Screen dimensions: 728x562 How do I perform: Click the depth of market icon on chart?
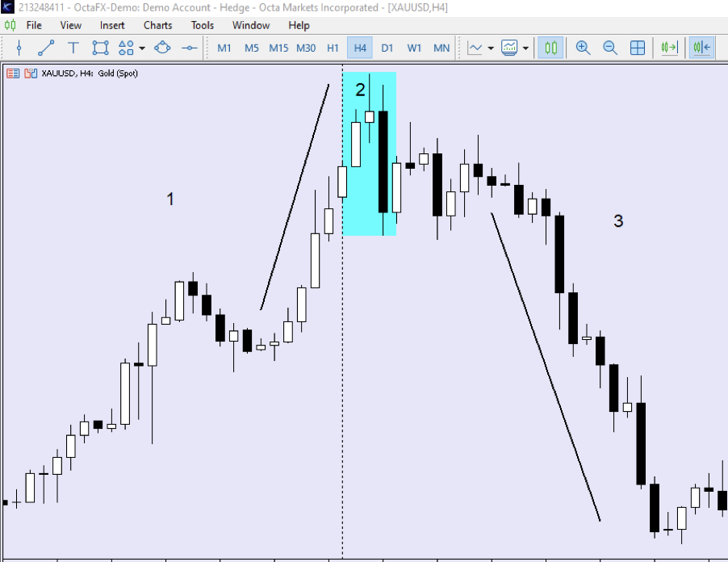tap(31, 73)
